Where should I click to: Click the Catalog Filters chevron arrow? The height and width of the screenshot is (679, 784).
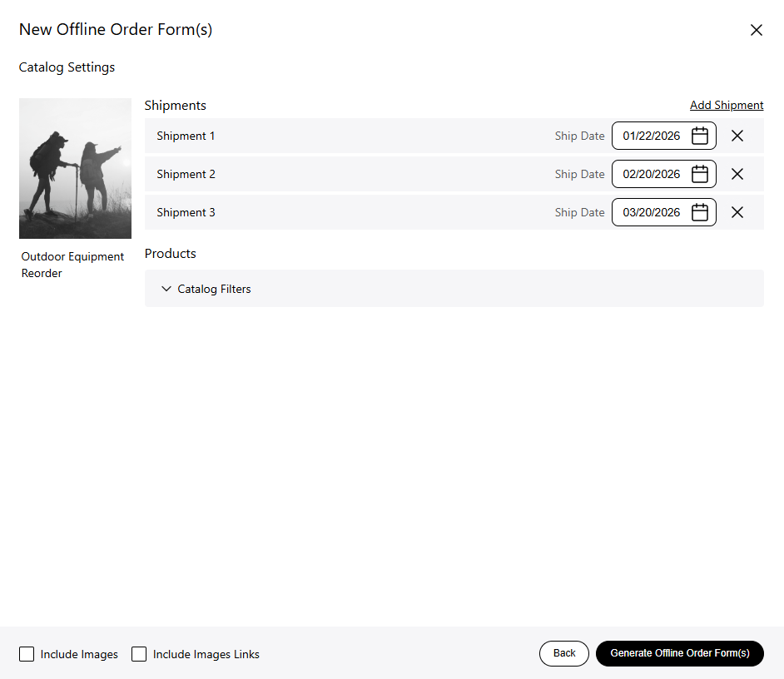click(166, 289)
